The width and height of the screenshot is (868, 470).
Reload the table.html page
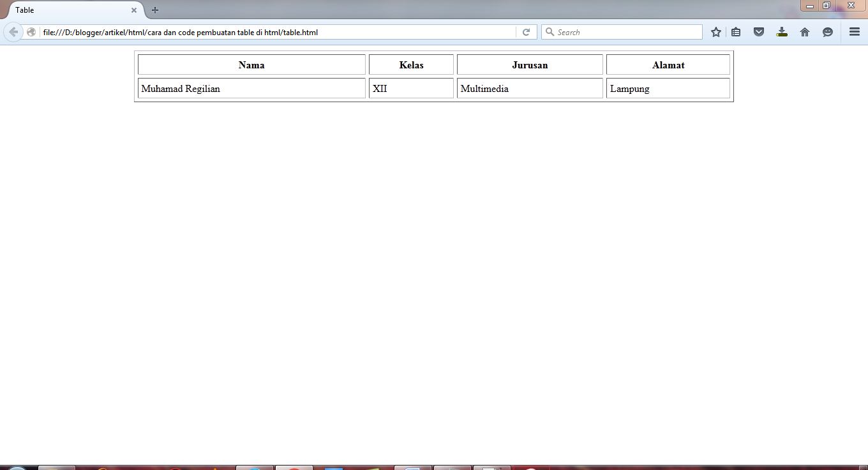point(526,32)
